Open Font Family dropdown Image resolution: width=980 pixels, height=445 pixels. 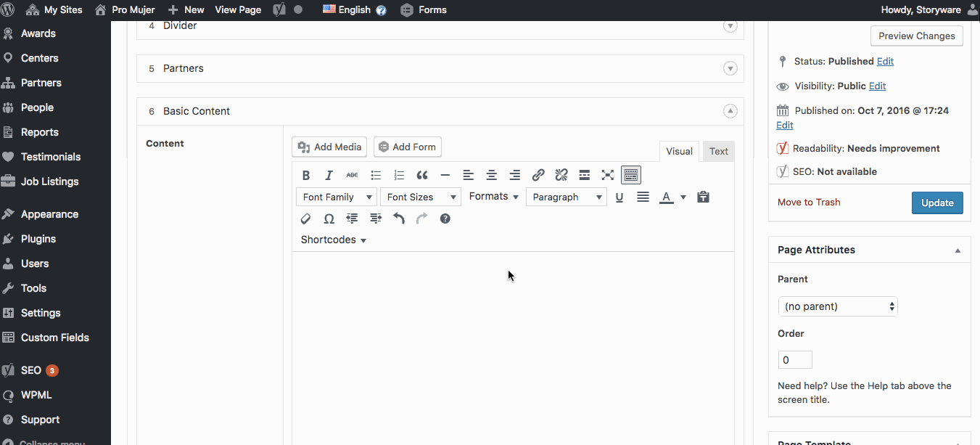[x=337, y=197]
